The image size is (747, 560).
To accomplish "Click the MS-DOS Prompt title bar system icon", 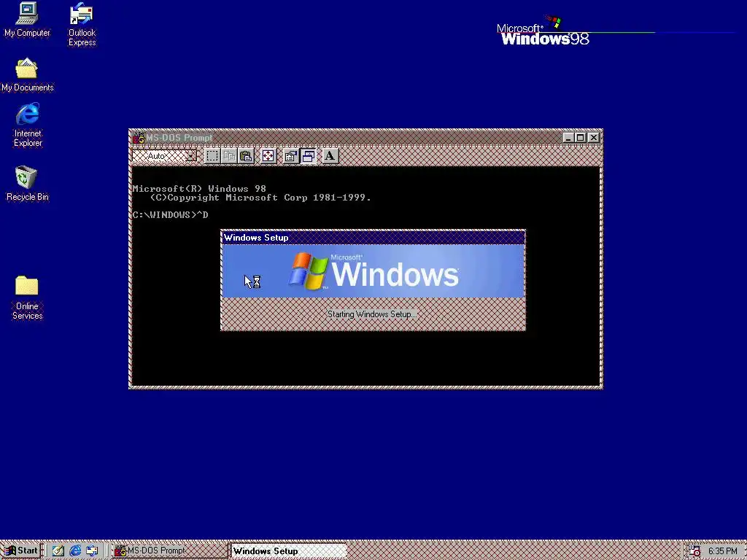I will (x=138, y=138).
